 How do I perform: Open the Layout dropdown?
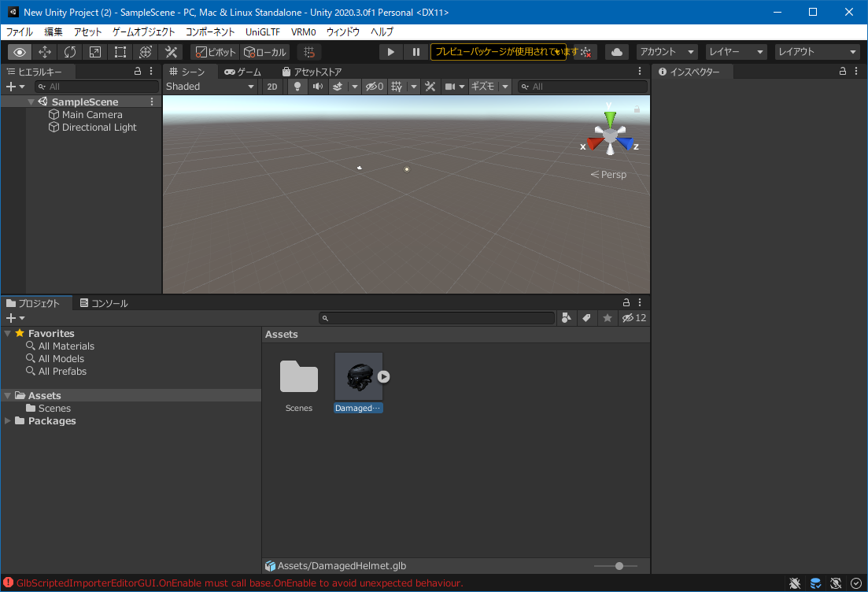[817, 52]
